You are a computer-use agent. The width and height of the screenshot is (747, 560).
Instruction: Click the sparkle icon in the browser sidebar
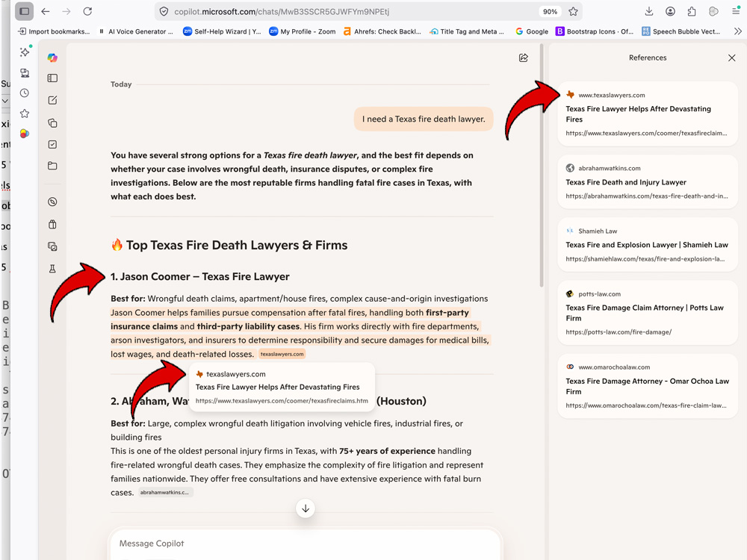tap(25, 52)
